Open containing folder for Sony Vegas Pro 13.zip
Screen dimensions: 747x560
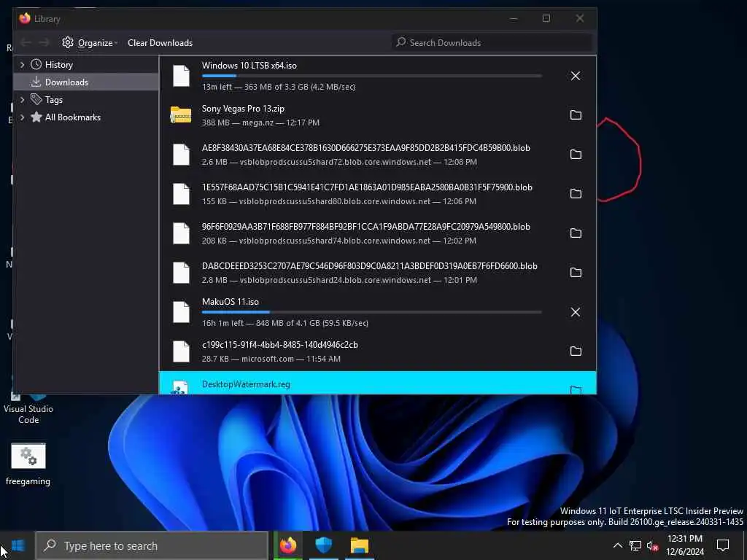576,114
